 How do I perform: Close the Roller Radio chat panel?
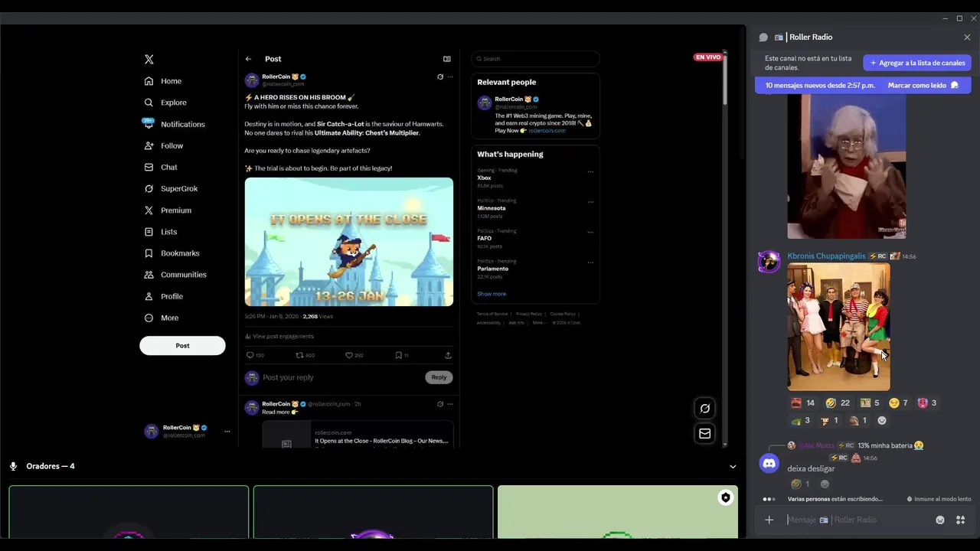tap(967, 37)
